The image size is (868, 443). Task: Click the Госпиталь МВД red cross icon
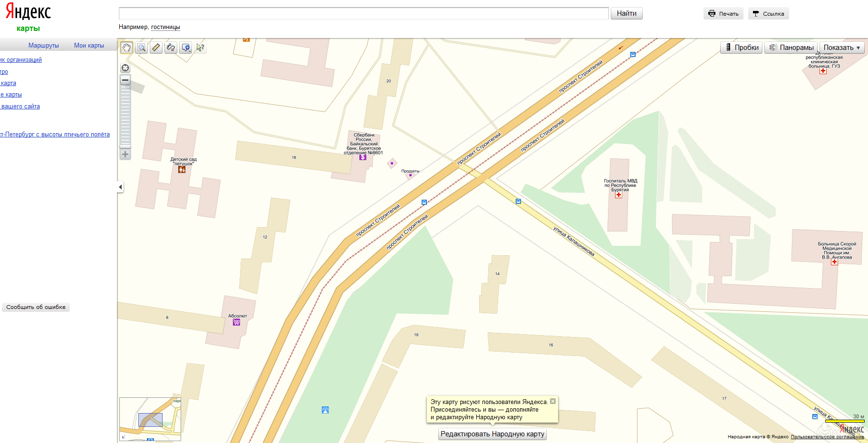pos(618,194)
